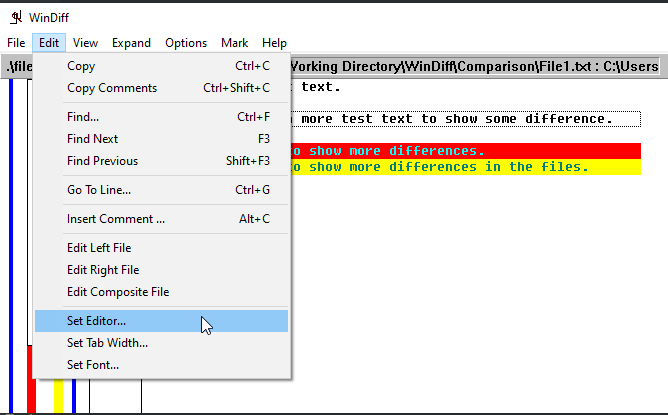
Task: Select Edit Composite File
Action: 161,292
